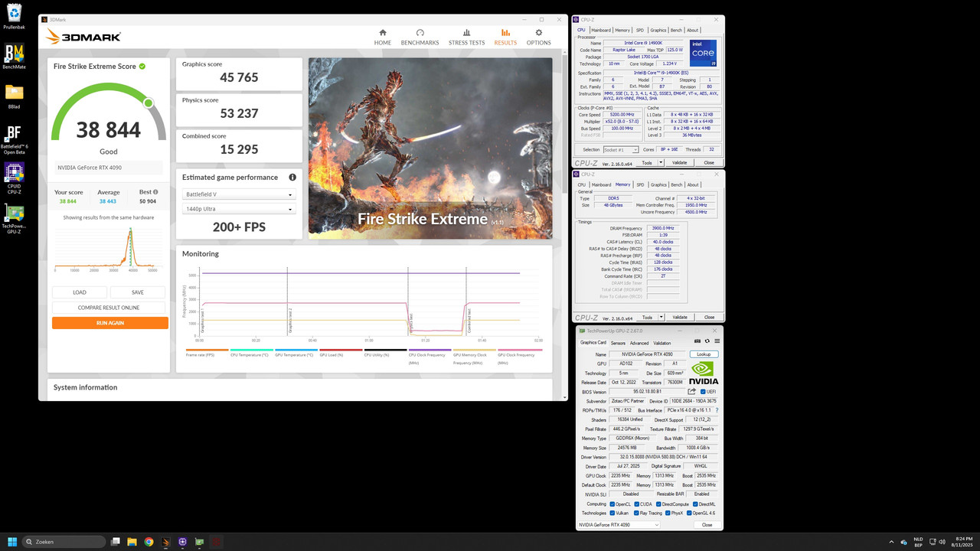Open GPU selector dropdown NVIDIA GeForce RTX 4090

tap(618, 525)
